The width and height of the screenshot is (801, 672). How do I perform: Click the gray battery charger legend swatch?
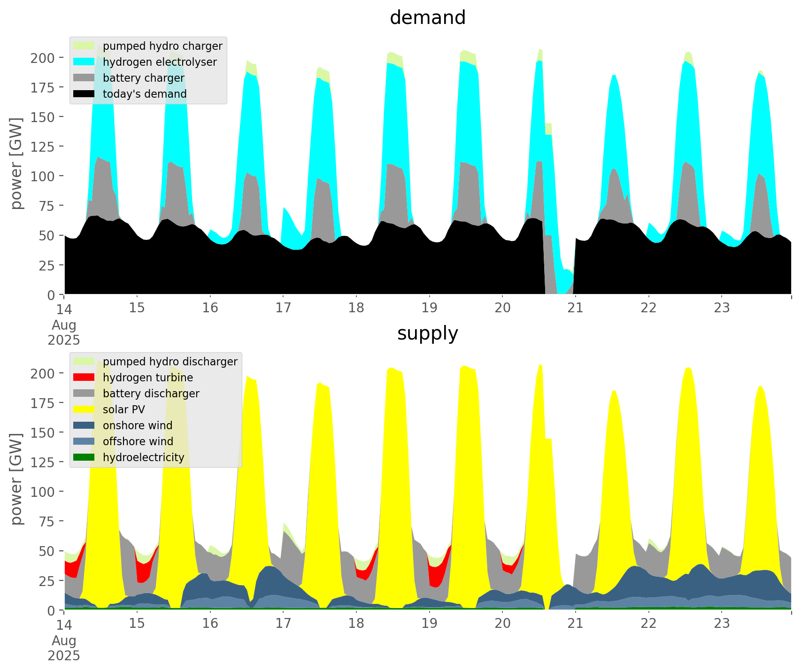pyautogui.click(x=84, y=78)
